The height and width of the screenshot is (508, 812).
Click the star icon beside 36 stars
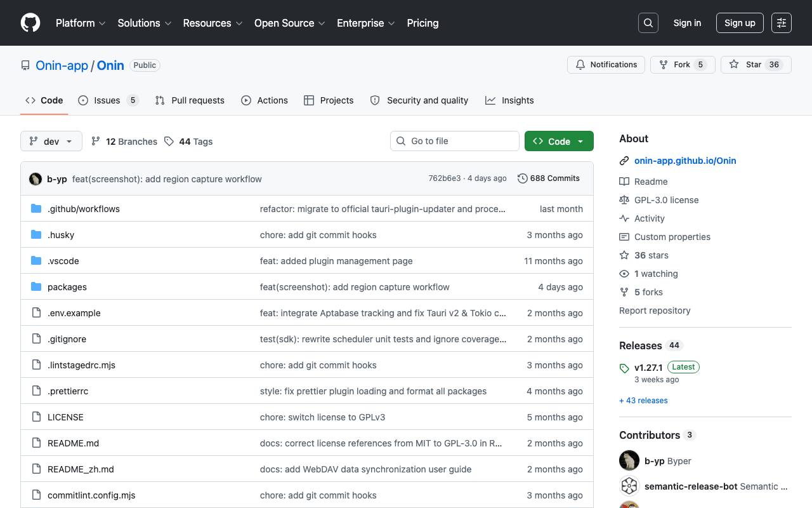click(x=624, y=255)
